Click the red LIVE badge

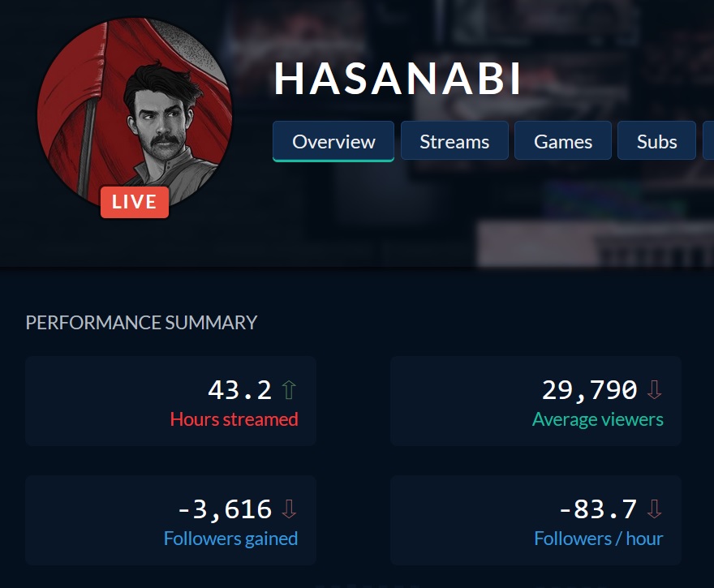[135, 202]
